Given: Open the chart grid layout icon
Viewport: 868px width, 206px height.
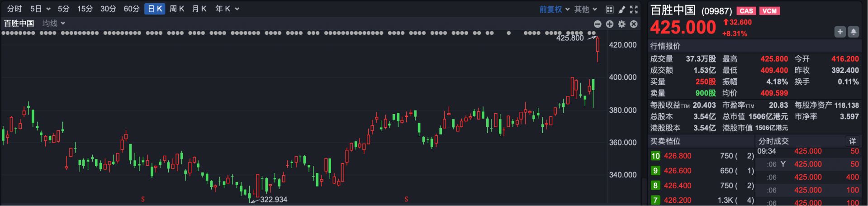Looking at the screenshot, I should coord(609,9).
